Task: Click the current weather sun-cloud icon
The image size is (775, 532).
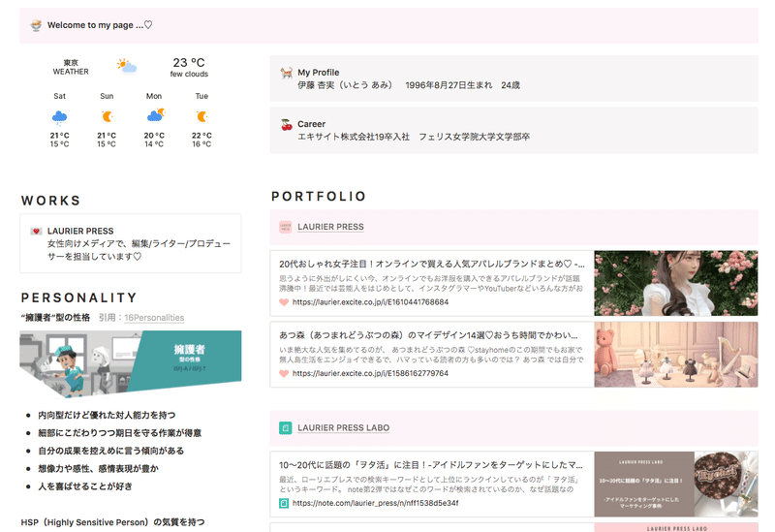Action: tap(127, 66)
